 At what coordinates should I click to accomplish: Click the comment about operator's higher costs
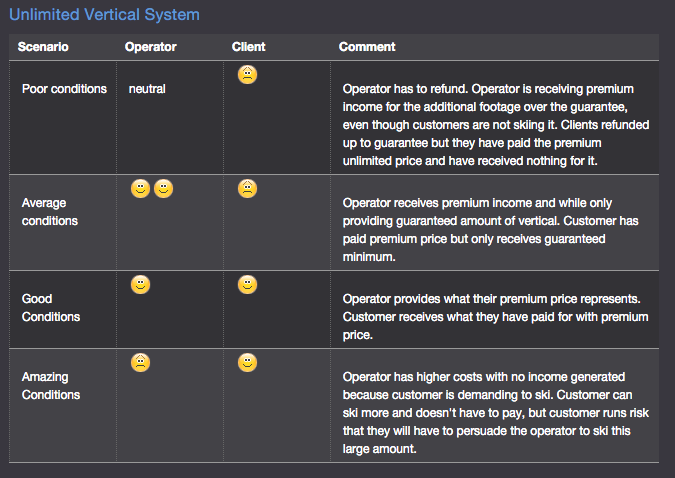coord(495,413)
